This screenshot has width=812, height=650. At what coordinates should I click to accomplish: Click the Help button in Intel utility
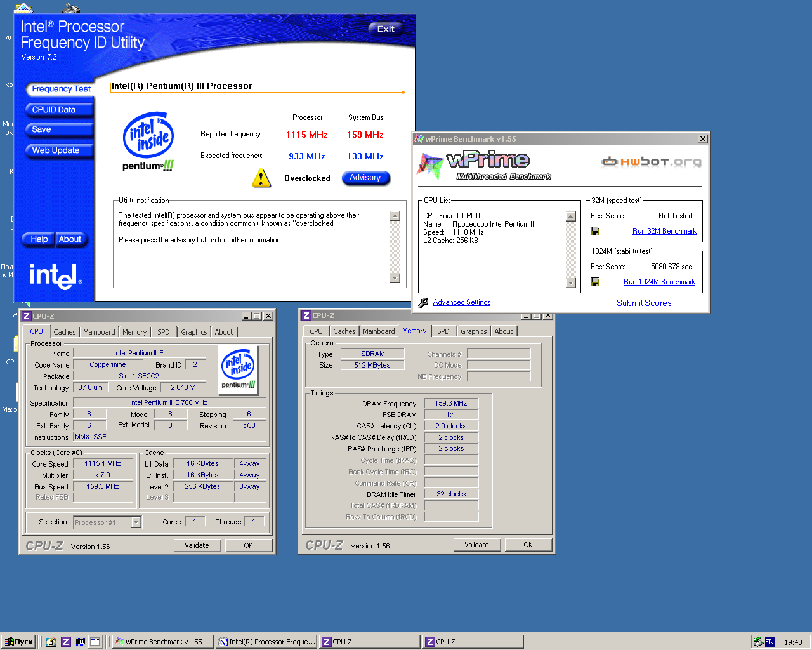tap(39, 239)
